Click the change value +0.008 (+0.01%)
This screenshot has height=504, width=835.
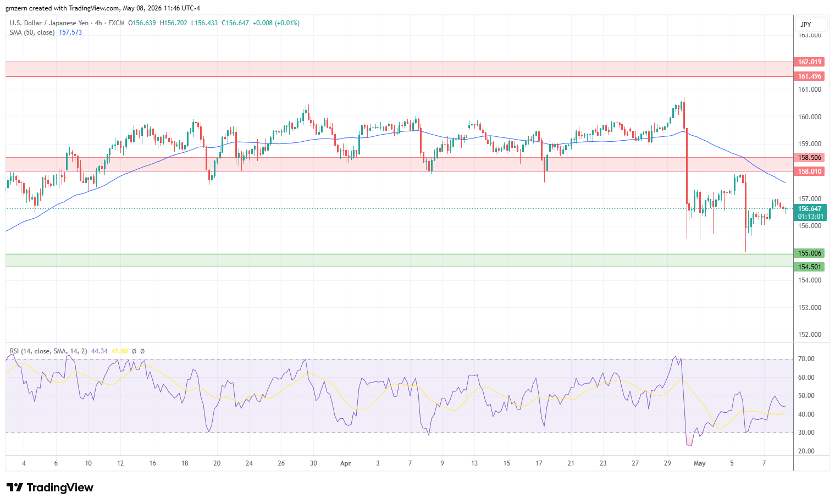(x=277, y=23)
